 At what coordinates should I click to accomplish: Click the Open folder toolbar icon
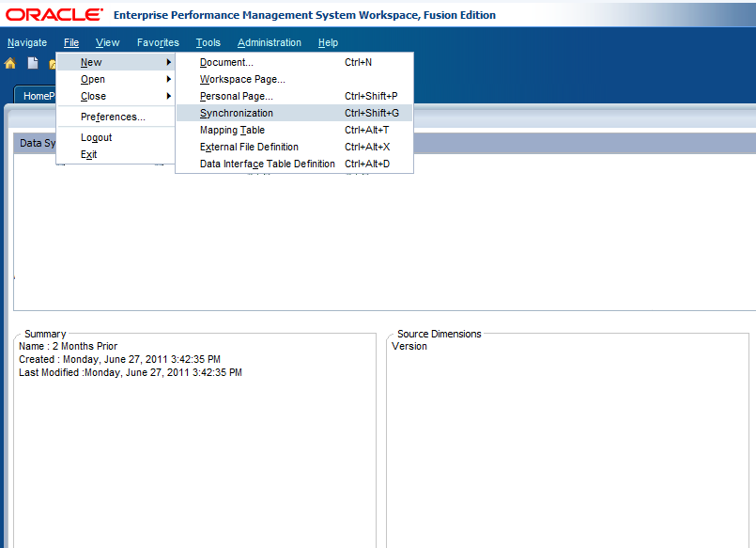pyautogui.click(x=54, y=61)
